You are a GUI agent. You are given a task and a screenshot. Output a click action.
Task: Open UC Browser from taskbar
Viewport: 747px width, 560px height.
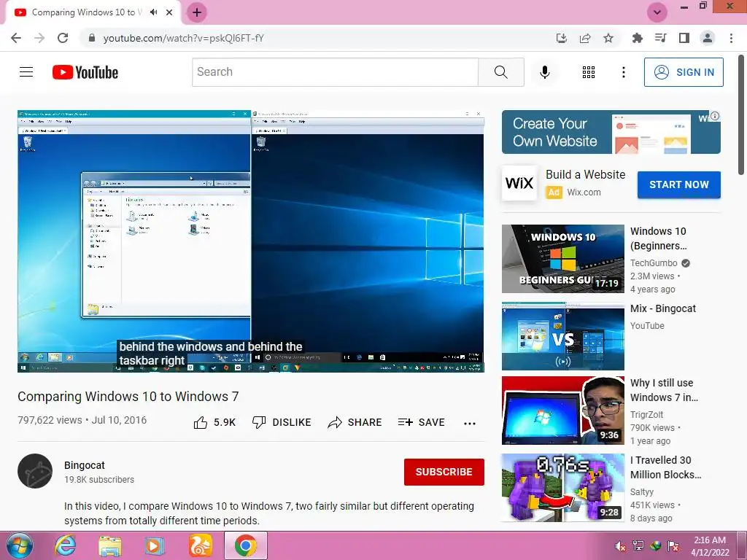(200, 545)
